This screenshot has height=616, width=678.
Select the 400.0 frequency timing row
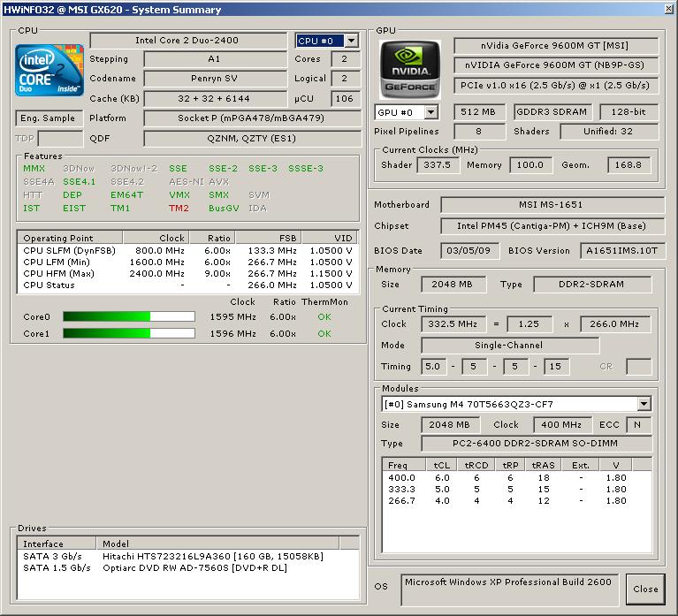point(517,477)
